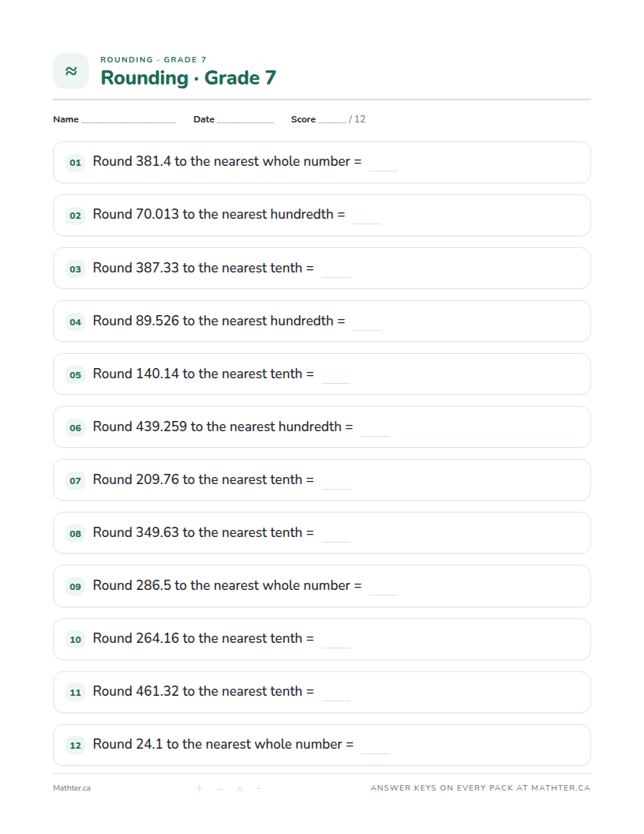Click answer blank for rounding 24.1
This screenshot has height=834, width=644.
[376, 749]
